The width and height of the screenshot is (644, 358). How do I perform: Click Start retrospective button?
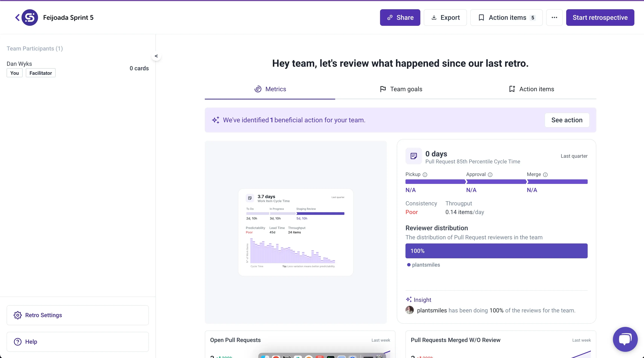click(x=600, y=18)
